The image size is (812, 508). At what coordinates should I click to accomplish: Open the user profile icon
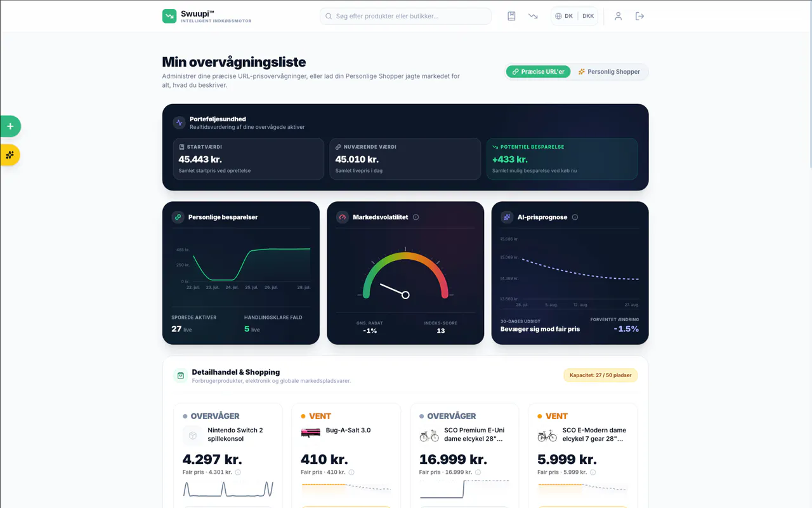[618, 16]
